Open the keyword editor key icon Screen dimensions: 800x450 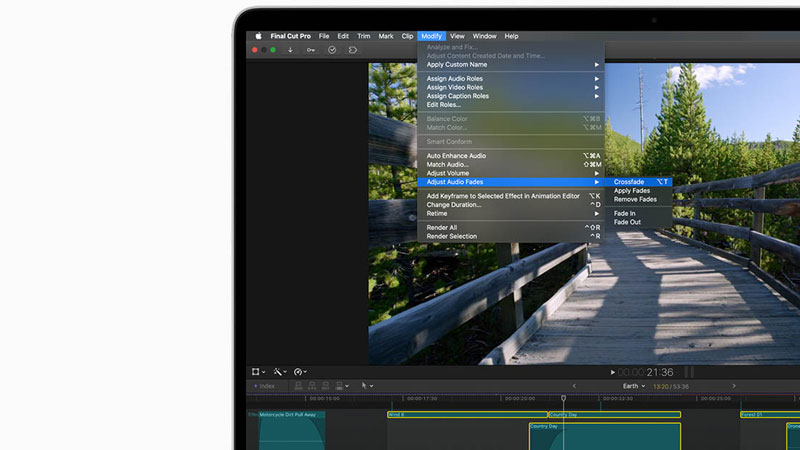click(x=311, y=49)
